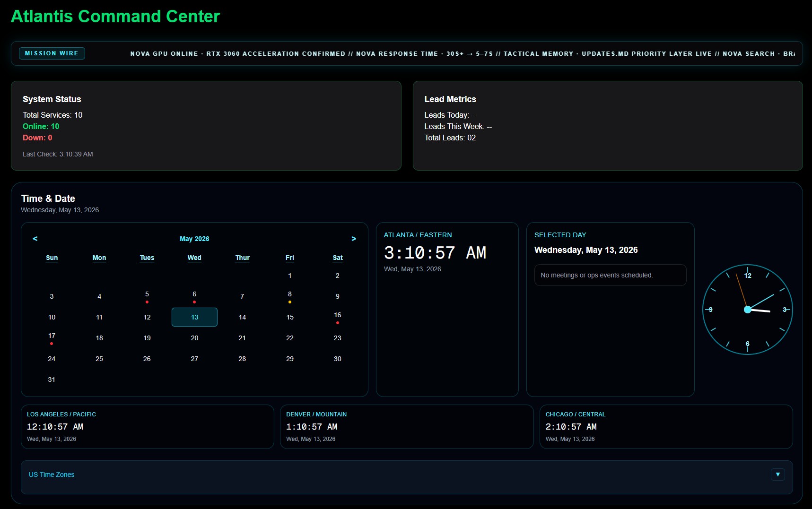
Task: Select May 10 on the calendar
Action: pos(52,317)
